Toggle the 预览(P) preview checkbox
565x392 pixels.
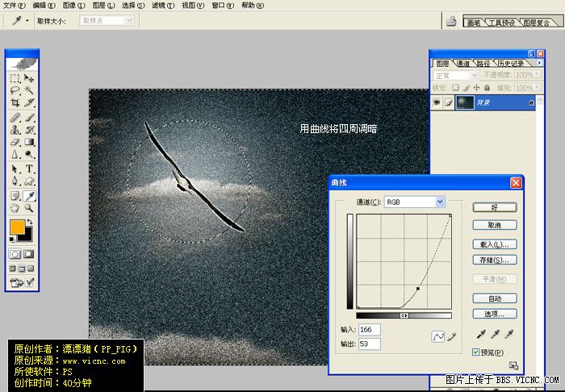click(x=475, y=352)
